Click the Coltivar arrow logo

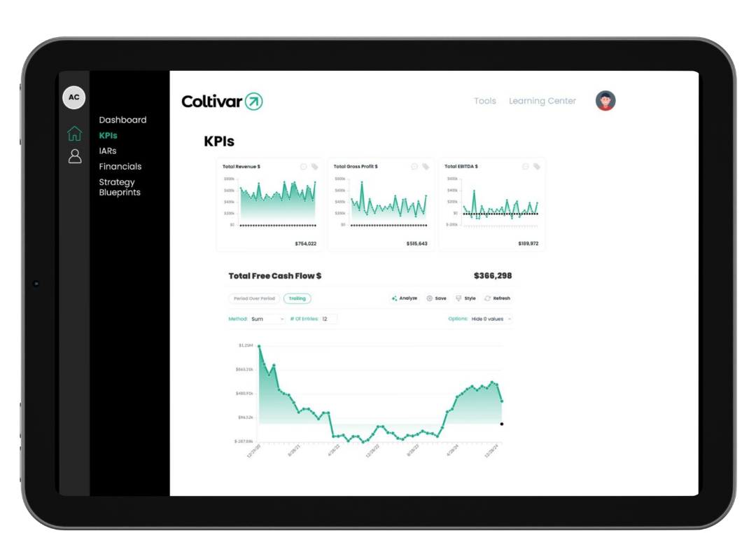click(x=253, y=102)
